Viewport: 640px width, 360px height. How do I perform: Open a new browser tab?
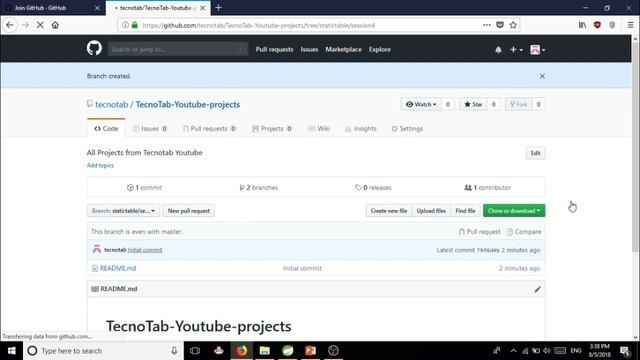click(218, 8)
